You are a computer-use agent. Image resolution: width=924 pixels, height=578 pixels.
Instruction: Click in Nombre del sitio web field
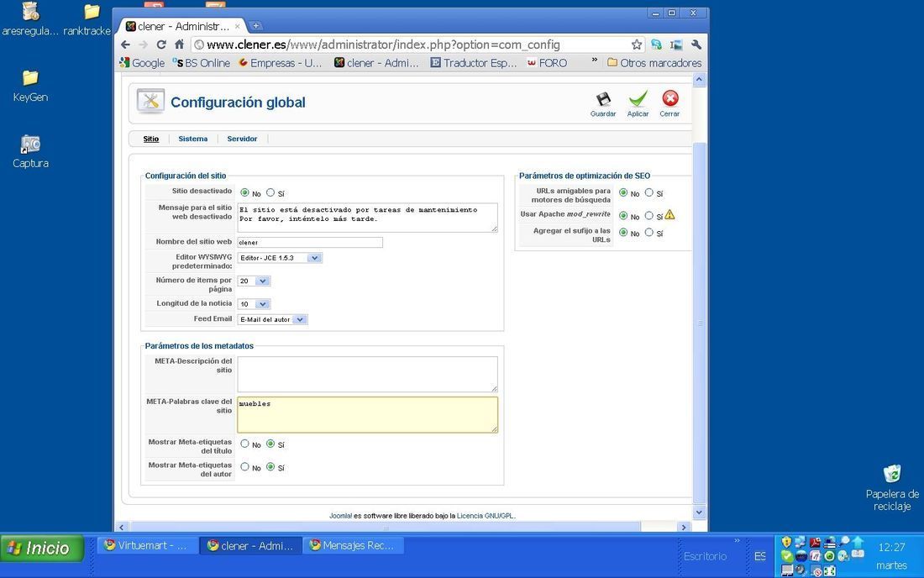(310, 242)
